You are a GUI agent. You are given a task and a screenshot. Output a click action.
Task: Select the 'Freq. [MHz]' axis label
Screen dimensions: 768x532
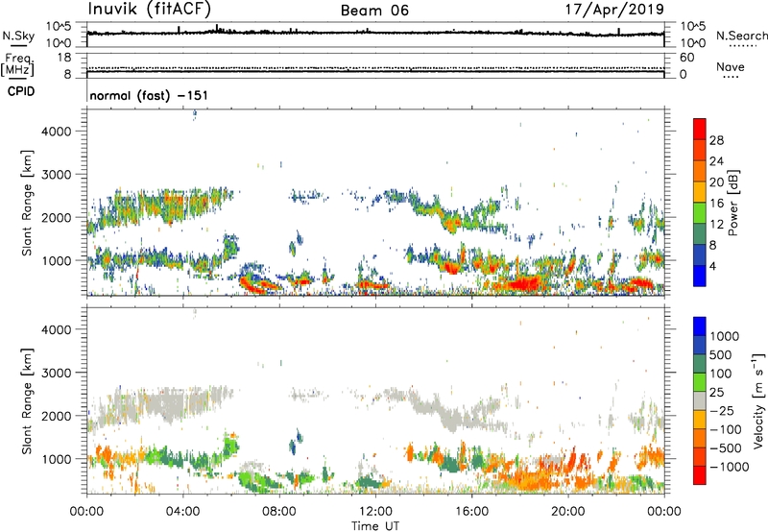pos(17,65)
